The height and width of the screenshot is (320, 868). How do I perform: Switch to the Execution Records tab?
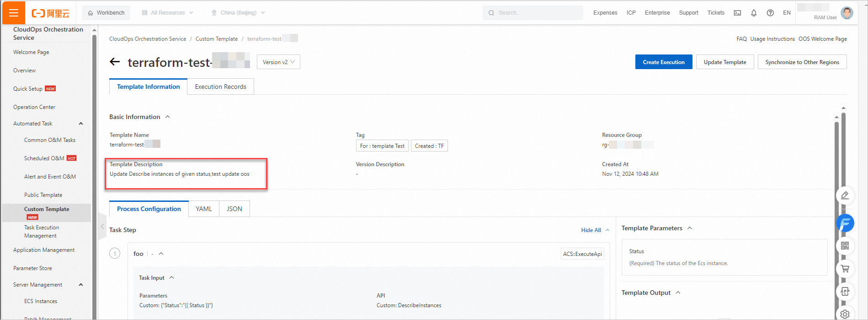[x=220, y=87]
